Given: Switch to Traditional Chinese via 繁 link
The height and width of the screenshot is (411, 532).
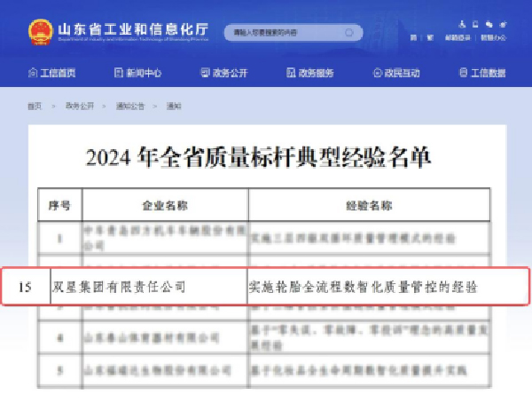Looking at the screenshot, I should pos(430,37).
